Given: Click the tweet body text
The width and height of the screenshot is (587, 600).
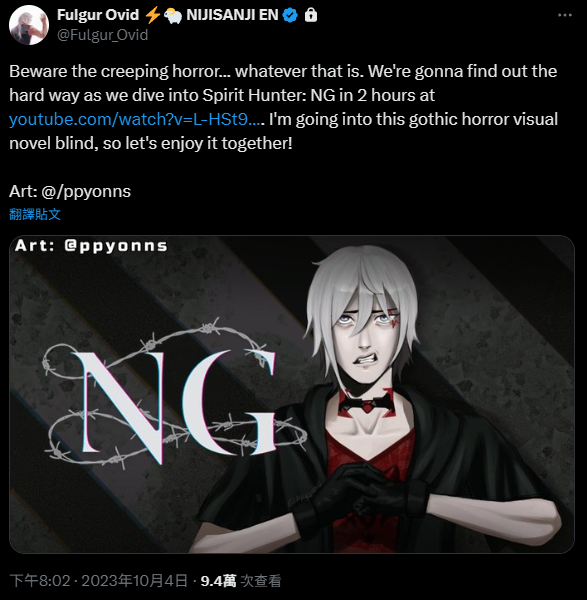Looking at the screenshot, I should 284,107.
